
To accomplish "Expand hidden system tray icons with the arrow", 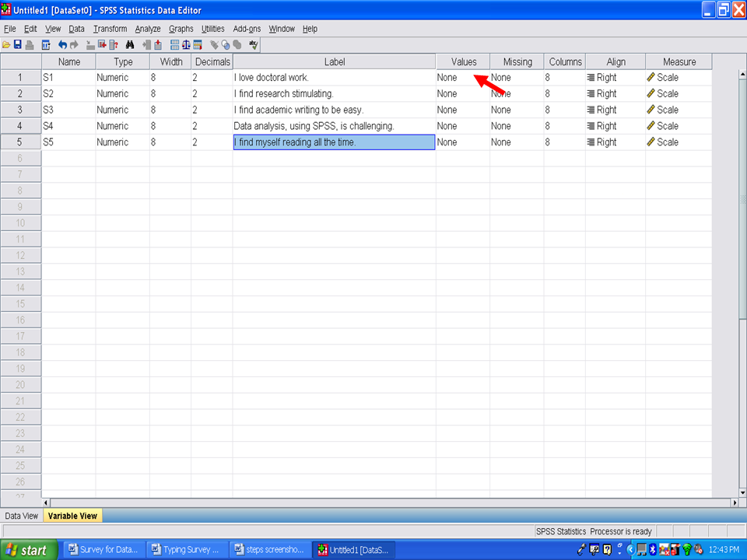I will [x=630, y=550].
